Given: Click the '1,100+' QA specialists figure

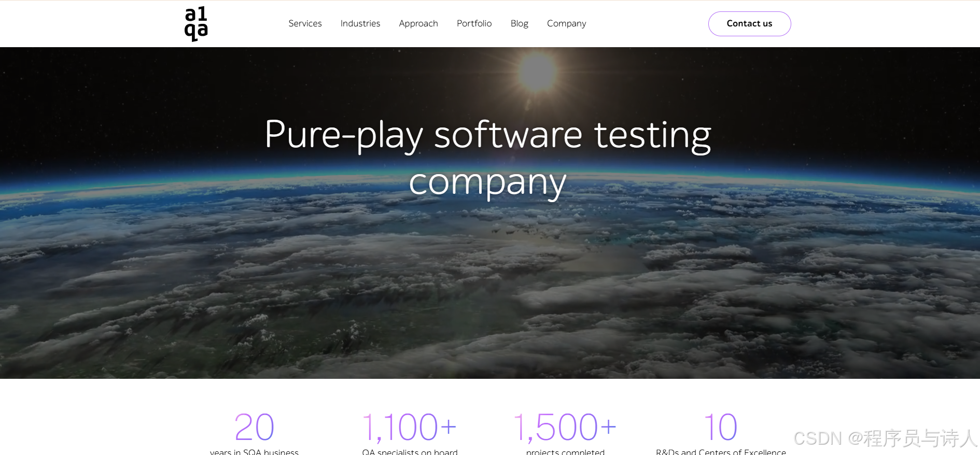Looking at the screenshot, I should [x=410, y=427].
